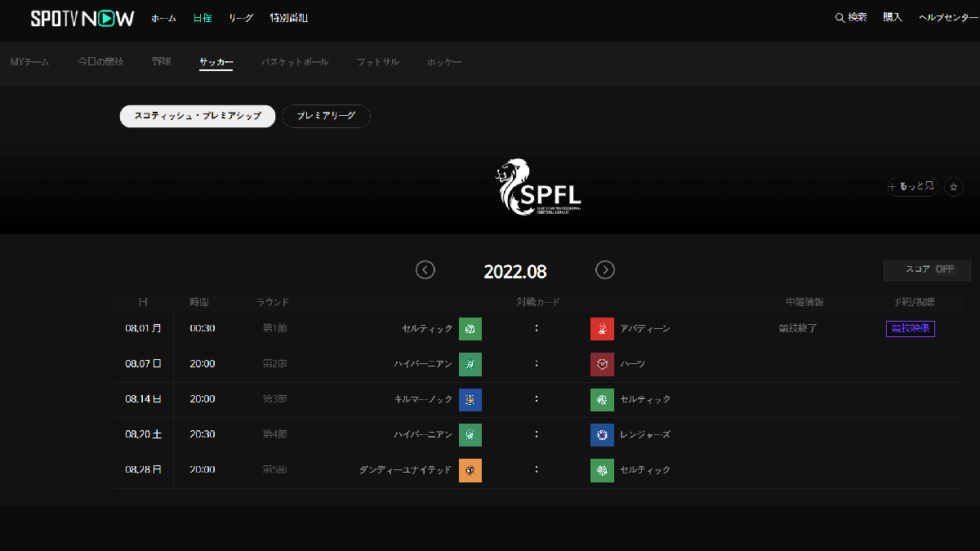Switch to the MYチーム tab
Image resolution: width=980 pixels, height=551 pixels.
[x=29, y=62]
